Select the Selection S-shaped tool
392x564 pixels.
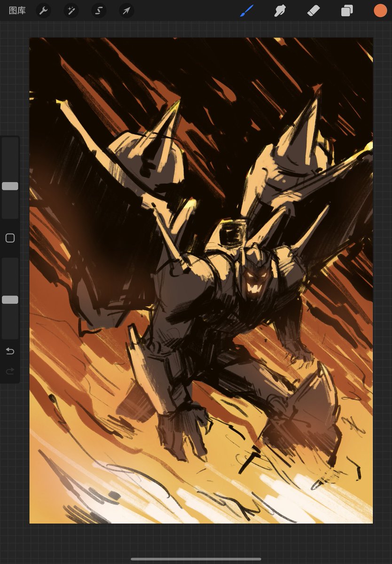(x=99, y=10)
